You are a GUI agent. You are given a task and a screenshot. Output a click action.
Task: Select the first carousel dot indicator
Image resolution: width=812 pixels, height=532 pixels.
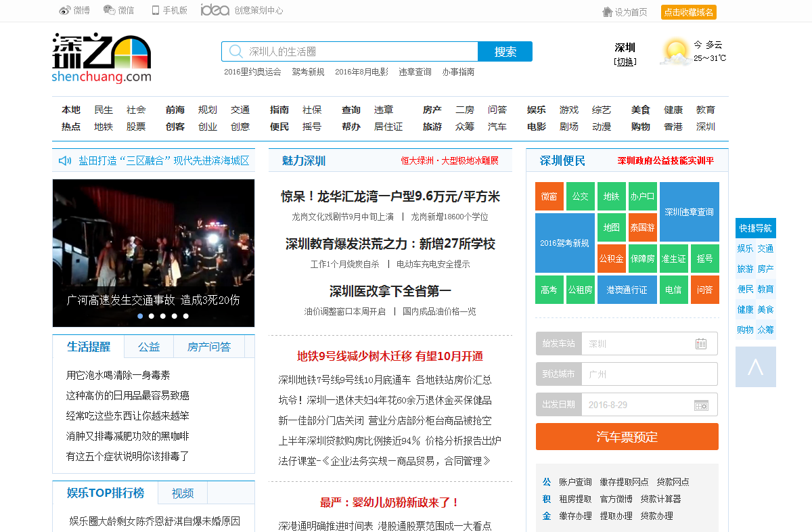point(140,315)
